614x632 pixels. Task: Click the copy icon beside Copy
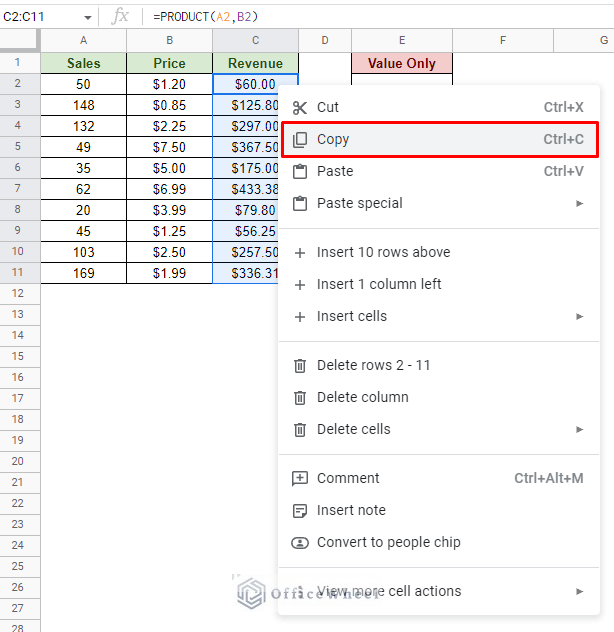[x=300, y=139]
